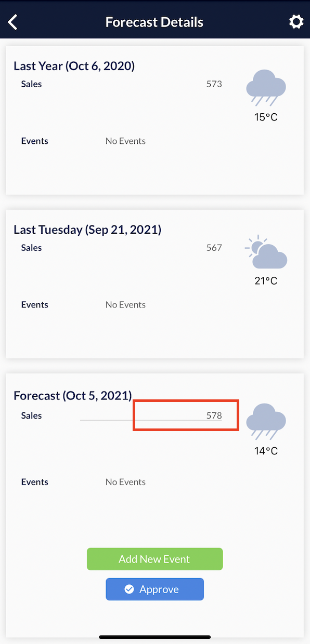Tap the 14°C forecast temperature label
This screenshot has height=644, width=310.
coord(266,451)
